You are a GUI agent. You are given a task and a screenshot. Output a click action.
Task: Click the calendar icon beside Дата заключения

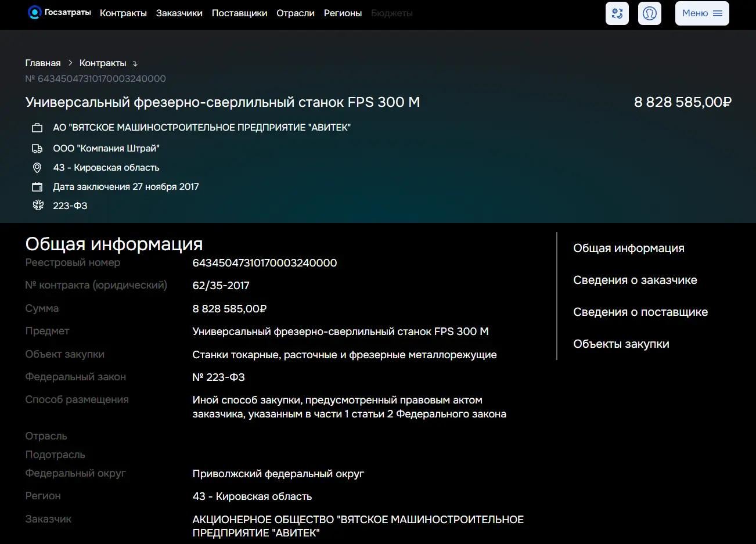pos(37,187)
